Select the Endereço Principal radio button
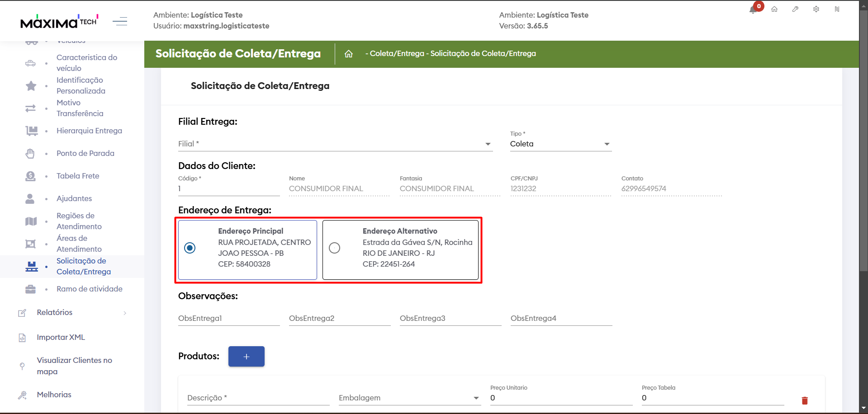Viewport: 868px width, 414px height. click(x=190, y=248)
